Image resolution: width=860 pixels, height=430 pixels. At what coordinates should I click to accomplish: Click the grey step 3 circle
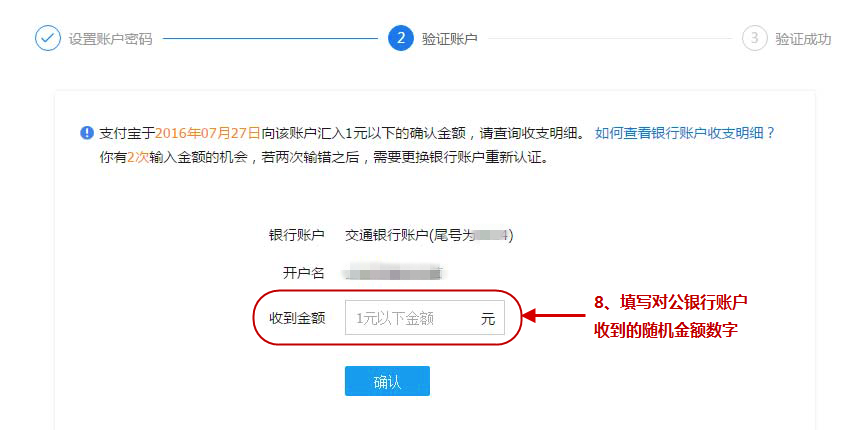click(755, 38)
